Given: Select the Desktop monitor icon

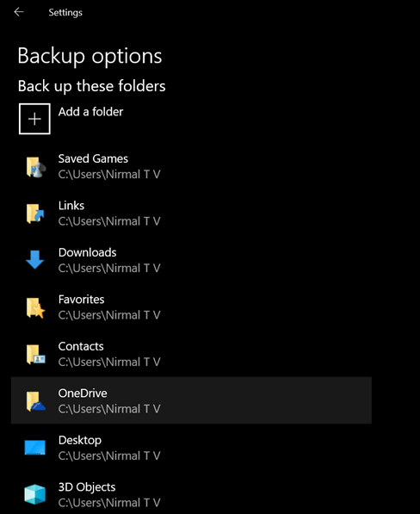Looking at the screenshot, I should coord(35,448).
